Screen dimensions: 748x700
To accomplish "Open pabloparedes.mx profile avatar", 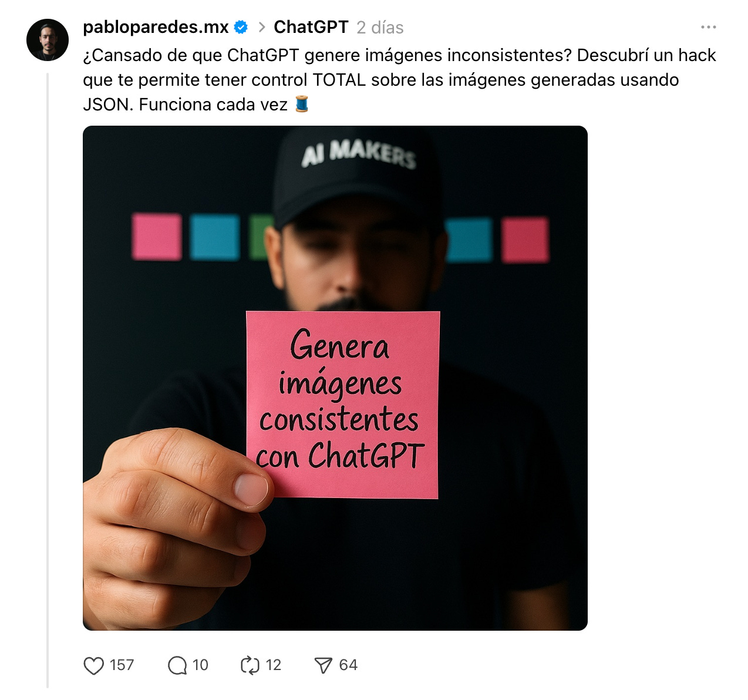I will point(48,40).
